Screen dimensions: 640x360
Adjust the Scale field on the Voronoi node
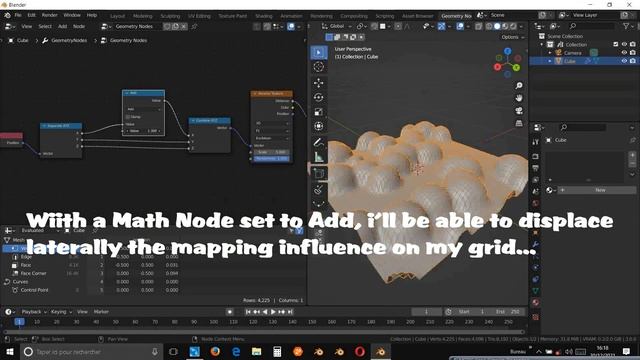tap(271, 152)
